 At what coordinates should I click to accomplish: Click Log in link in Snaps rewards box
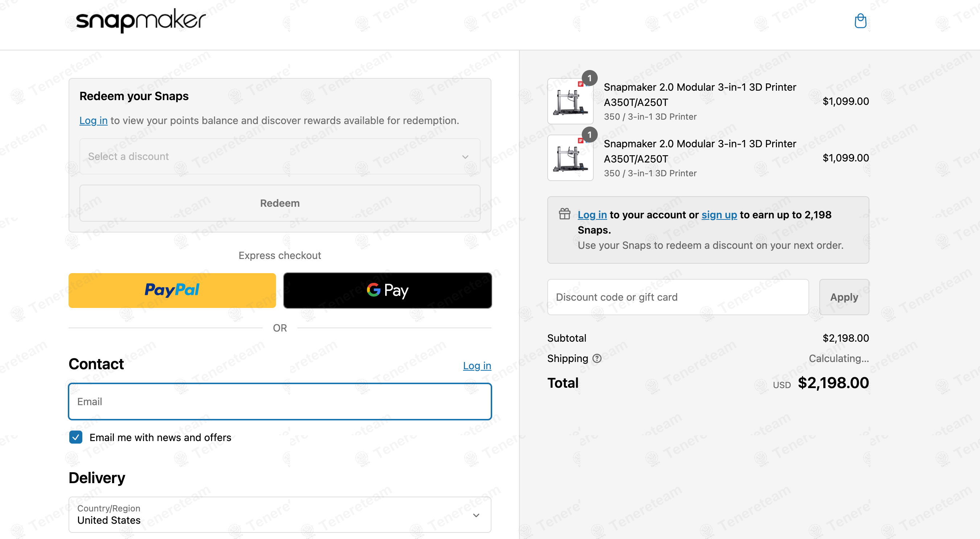click(592, 215)
